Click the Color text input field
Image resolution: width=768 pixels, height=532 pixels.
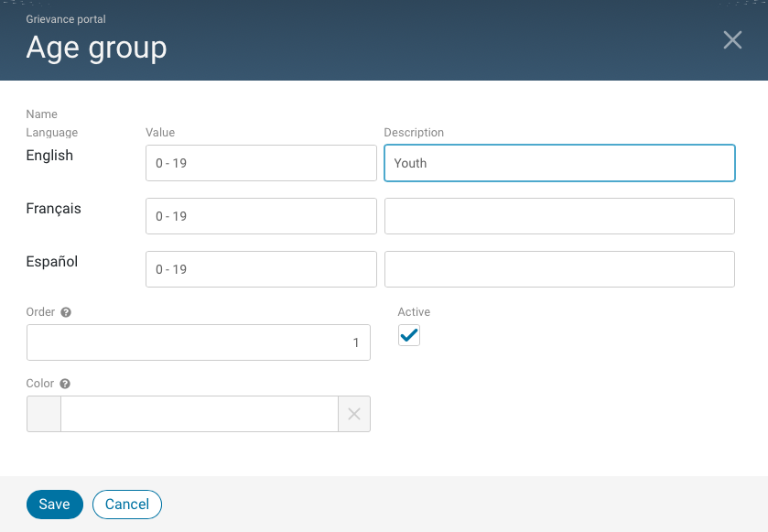click(198, 414)
